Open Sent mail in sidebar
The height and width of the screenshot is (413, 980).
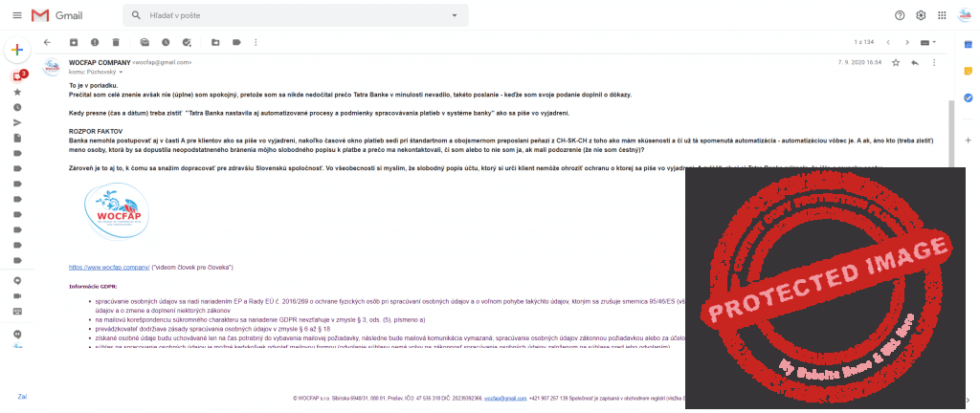(17, 122)
